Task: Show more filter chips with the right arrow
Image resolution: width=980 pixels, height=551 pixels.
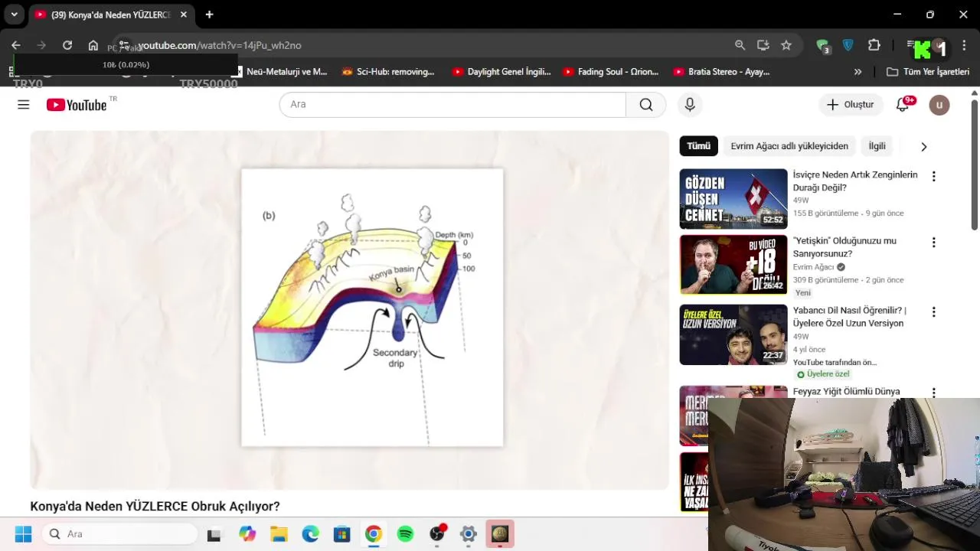Action: pyautogui.click(x=924, y=146)
